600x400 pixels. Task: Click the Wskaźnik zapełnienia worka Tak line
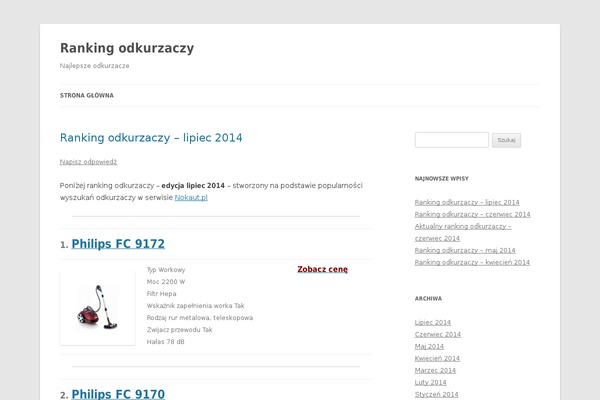point(196,305)
